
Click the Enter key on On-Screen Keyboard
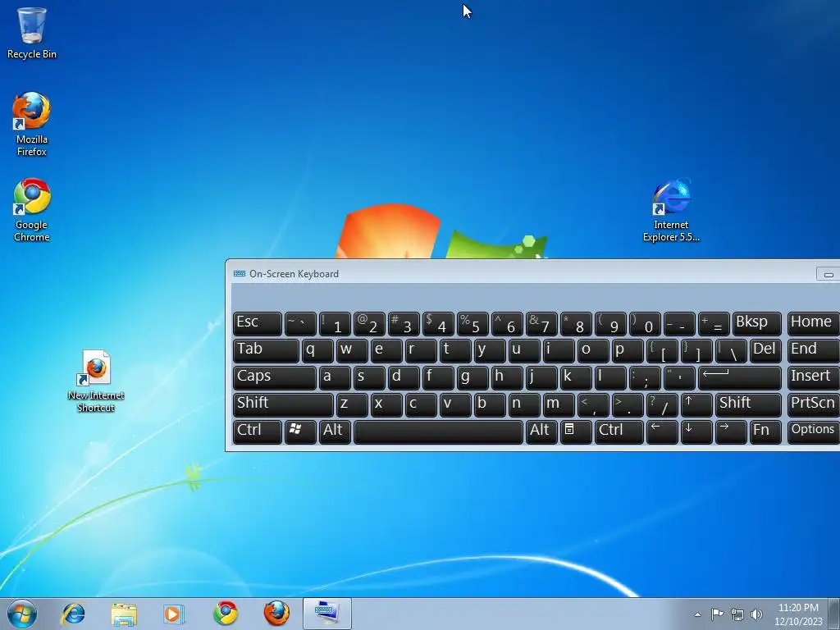740,377
